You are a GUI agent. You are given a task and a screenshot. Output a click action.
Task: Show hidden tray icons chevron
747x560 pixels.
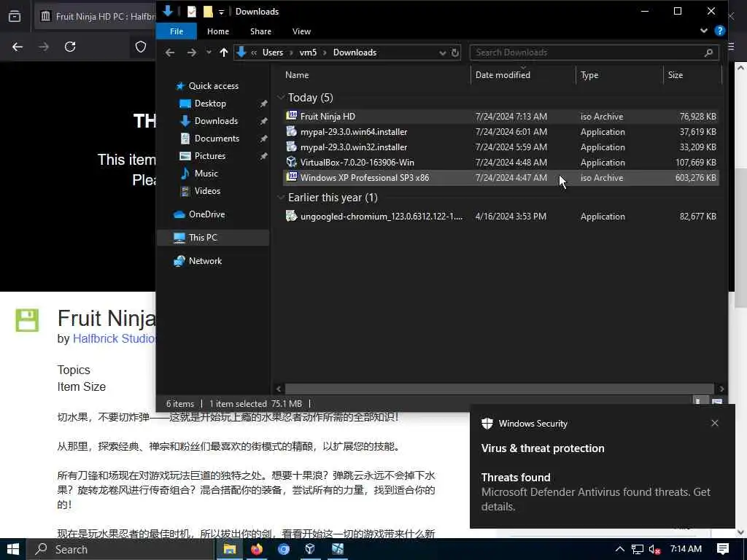click(x=620, y=549)
